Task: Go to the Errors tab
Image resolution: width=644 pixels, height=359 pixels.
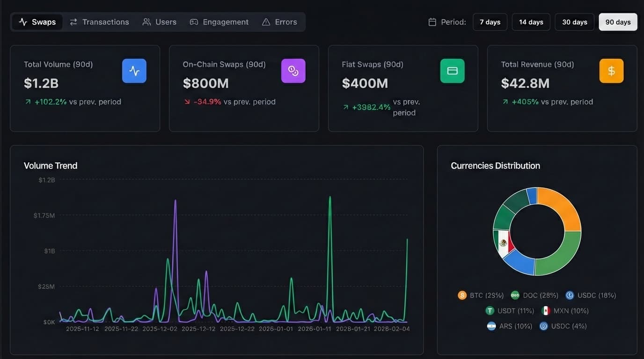Action: 279,22
